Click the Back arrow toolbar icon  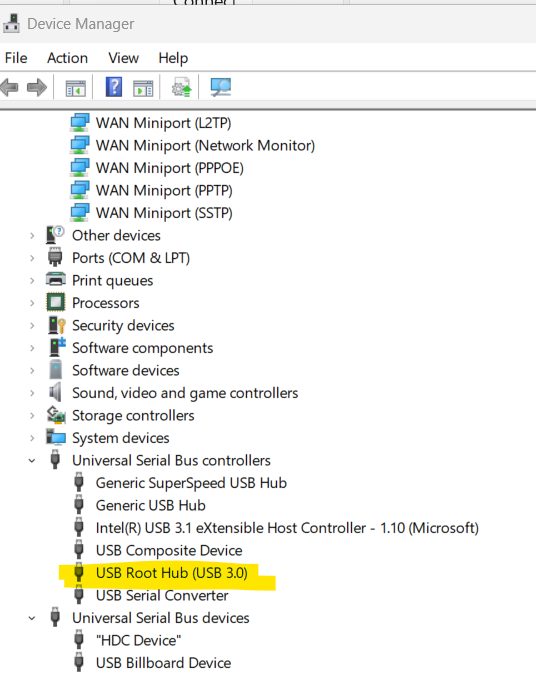pyautogui.click(x=10, y=87)
